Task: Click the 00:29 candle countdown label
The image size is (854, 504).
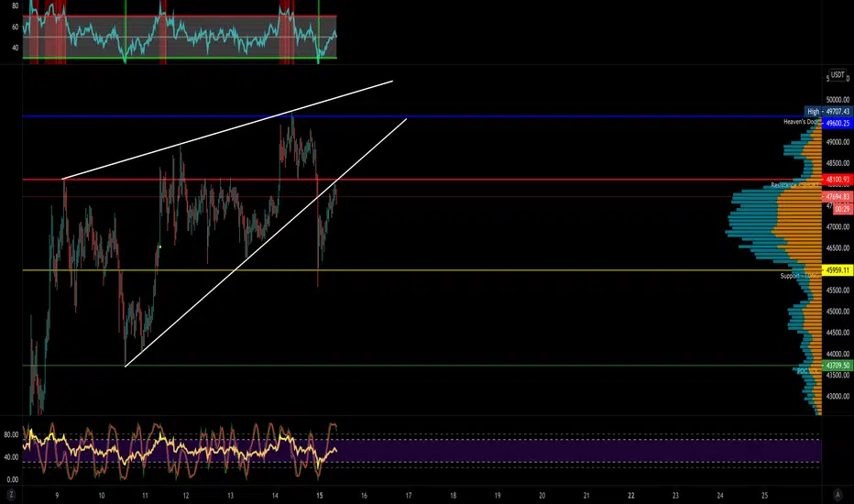Action: [842, 209]
